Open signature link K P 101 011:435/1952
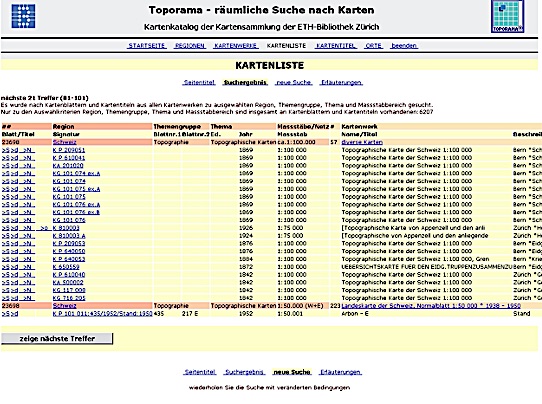The height and width of the screenshot is (404, 542). pyautogui.click(x=102, y=314)
